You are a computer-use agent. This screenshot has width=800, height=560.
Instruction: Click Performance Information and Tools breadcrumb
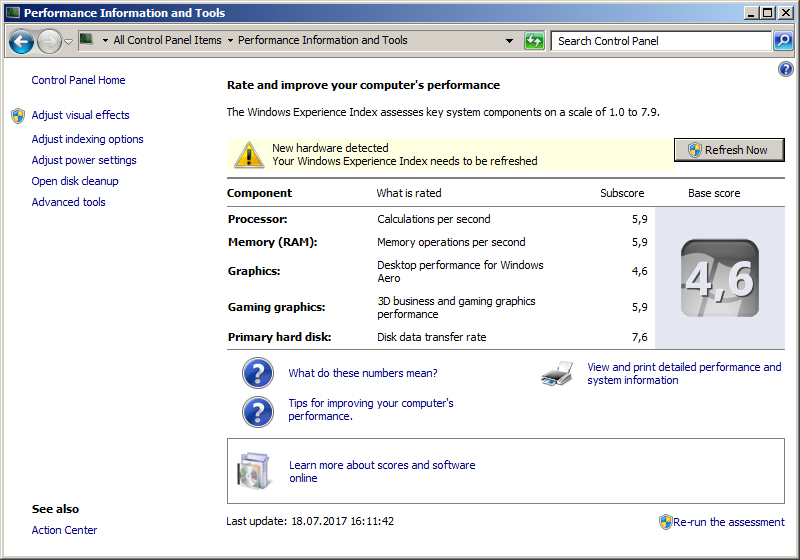pyautogui.click(x=322, y=40)
